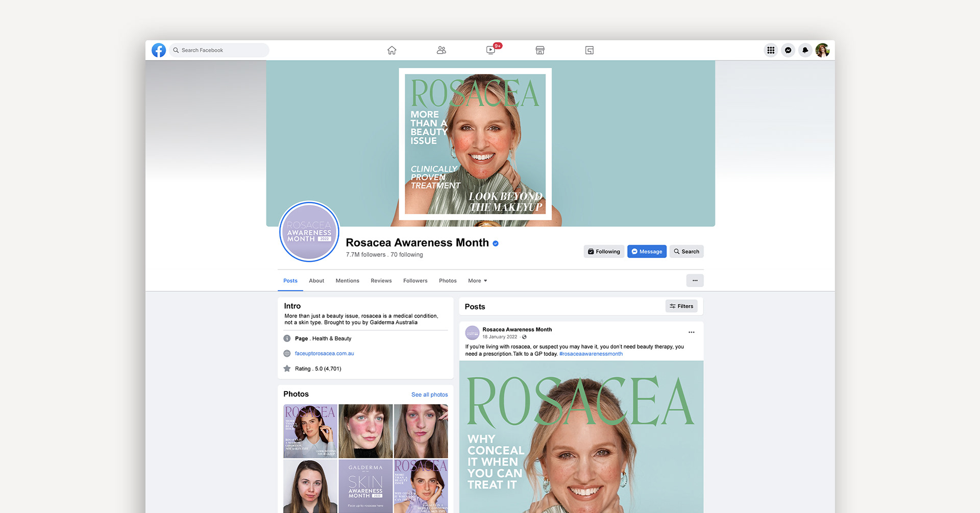This screenshot has width=980, height=513.
Task: Click the post's Rosacea cover image
Action: [x=581, y=437]
